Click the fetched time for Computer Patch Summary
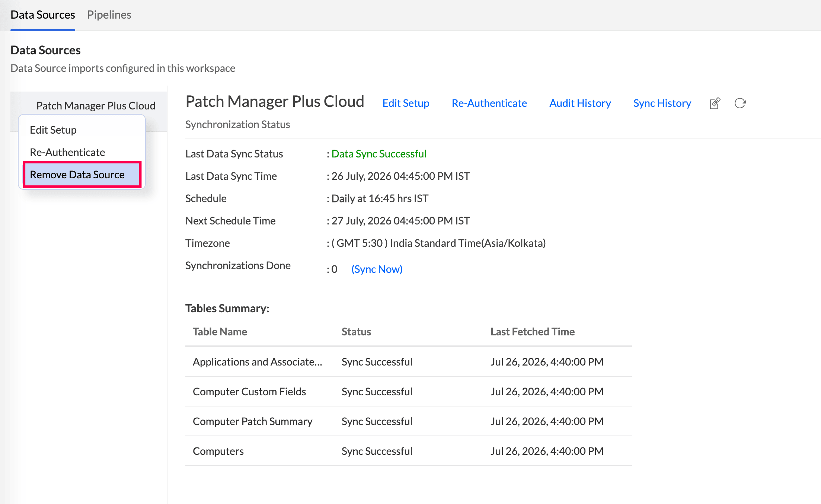 tap(547, 421)
